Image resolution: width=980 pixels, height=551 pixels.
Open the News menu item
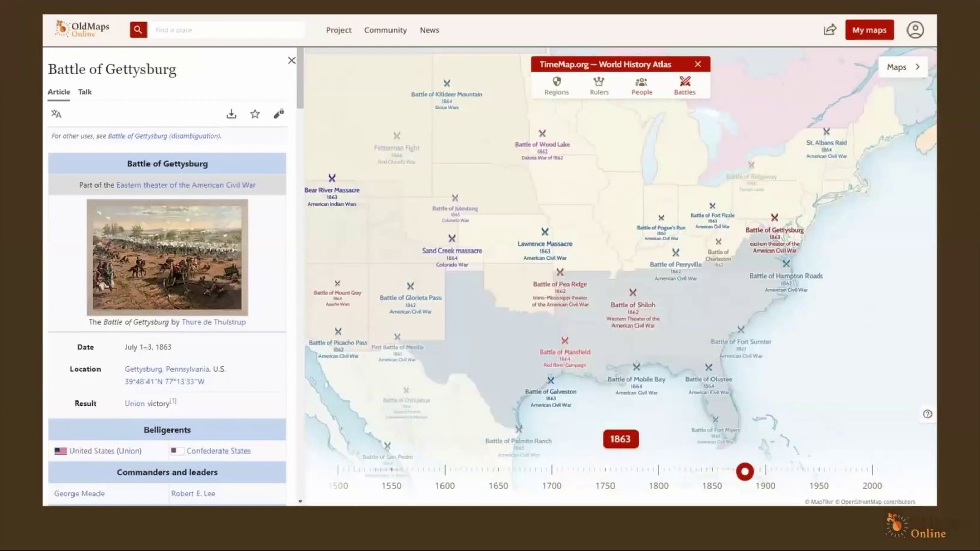(429, 30)
